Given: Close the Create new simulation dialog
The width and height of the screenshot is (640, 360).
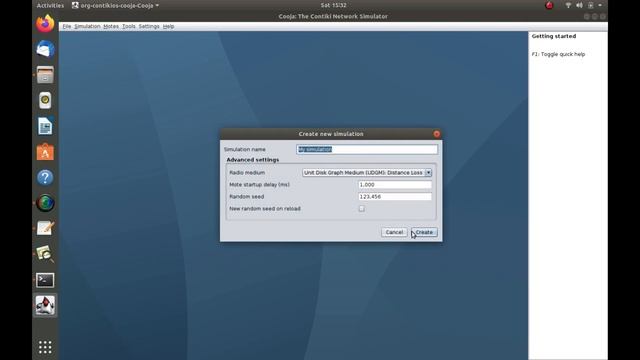Looking at the screenshot, I should [436, 134].
